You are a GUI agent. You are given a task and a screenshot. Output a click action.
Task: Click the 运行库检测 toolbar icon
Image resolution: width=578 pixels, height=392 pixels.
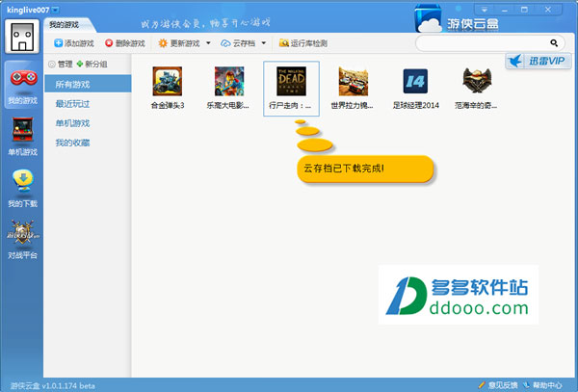303,43
